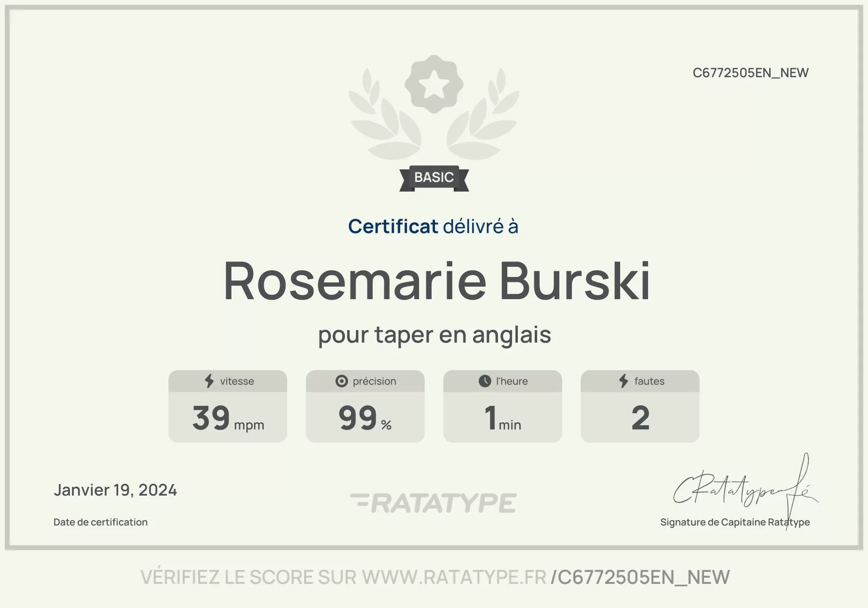Click the certificate ID C6772505EN_NEW at top right

click(750, 73)
